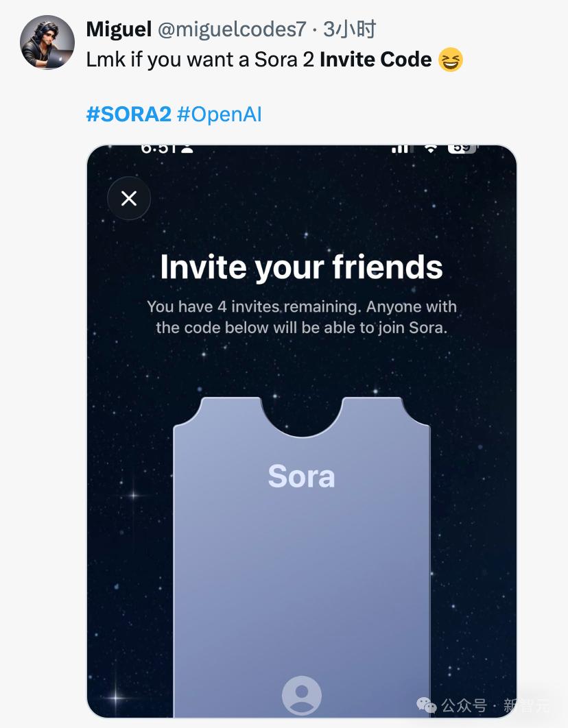Click the Sora title on the ticket card
The width and height of the screenshot is (568, 728).
301,476
